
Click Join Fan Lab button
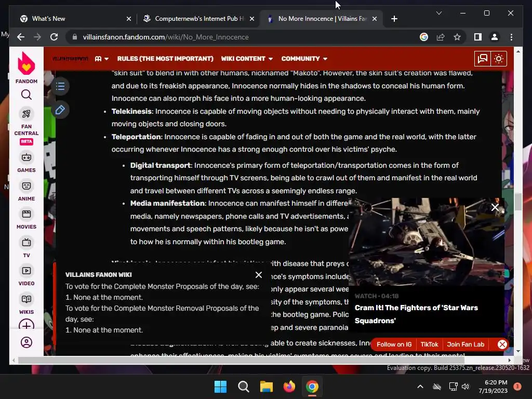(465, 344)
